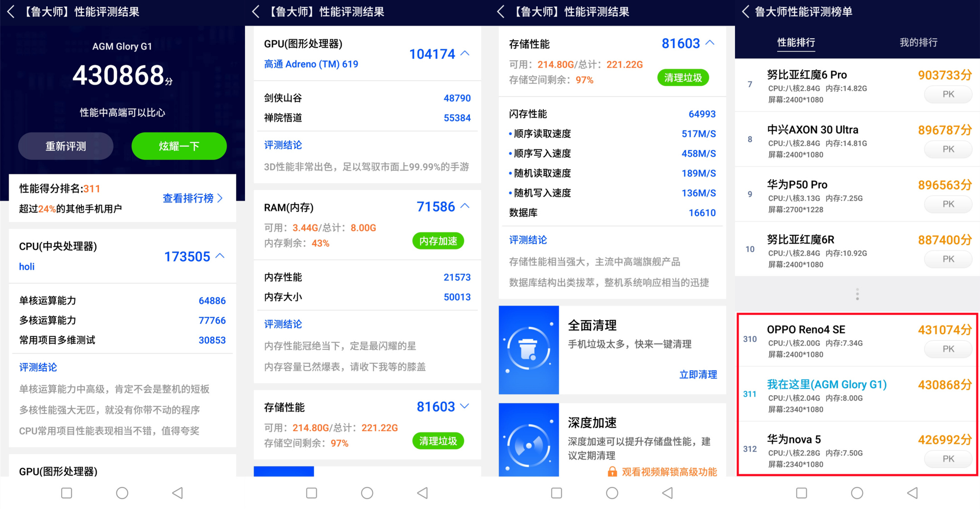Image resolution: width=980 pixels, height=509 pixels.
Task: Tap PK for 华为nova 5
Action: click(x=948, y=459)
